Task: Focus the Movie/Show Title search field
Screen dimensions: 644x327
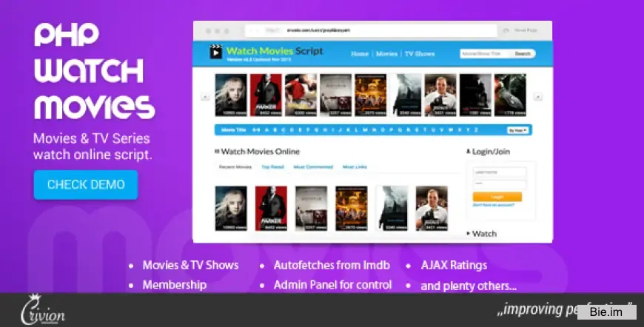Action: click(x=486, y=54)
